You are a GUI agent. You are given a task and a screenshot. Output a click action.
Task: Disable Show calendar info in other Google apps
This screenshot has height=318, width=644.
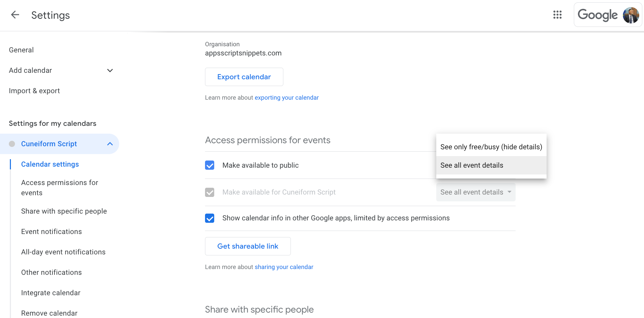[x=210, y=218]
